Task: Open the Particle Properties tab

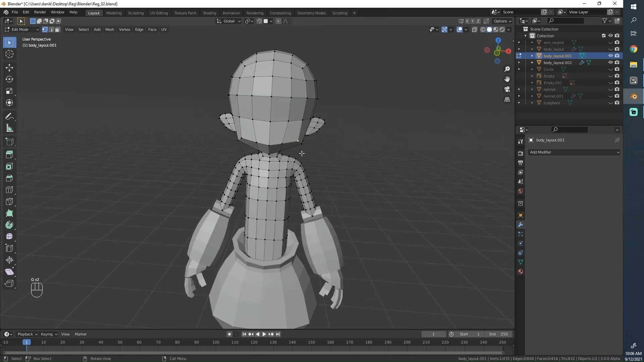Action: (x=521, y=234)
